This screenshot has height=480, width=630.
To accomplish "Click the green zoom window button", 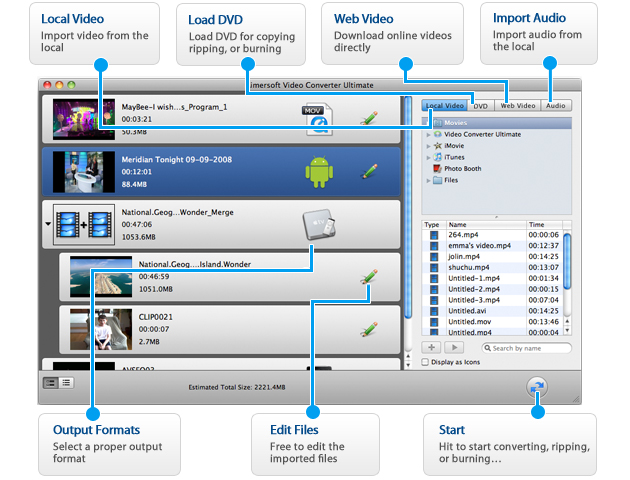I will tap(72, 85).
